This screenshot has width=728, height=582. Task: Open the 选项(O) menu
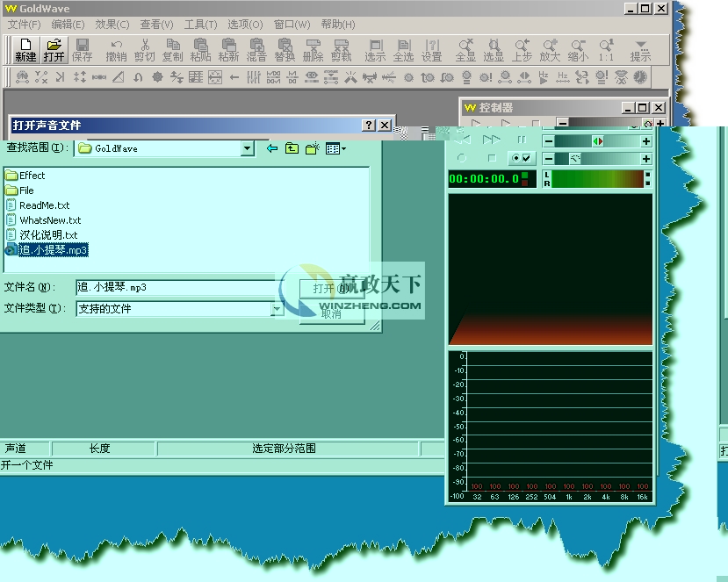(x=245, y=24)
